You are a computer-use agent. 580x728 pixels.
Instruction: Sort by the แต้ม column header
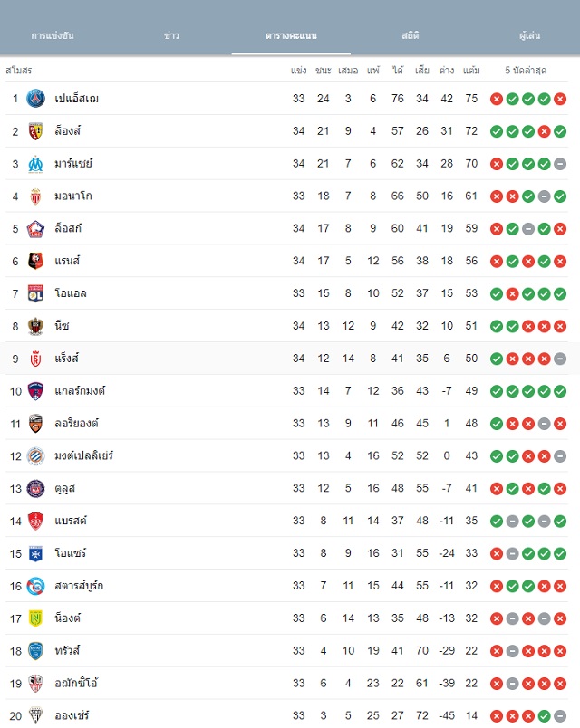(471, 70)
